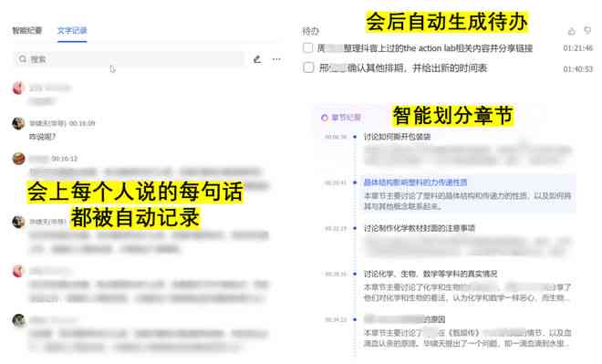Open chapter 讨论制作化学教材封面的注意事项
Viewport: 602px width, 364px height.
420,228
